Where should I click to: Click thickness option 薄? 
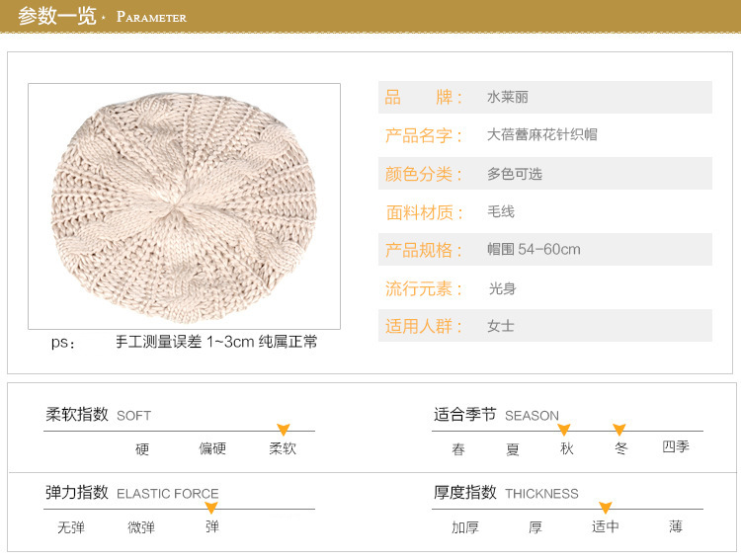coord(676,526)
